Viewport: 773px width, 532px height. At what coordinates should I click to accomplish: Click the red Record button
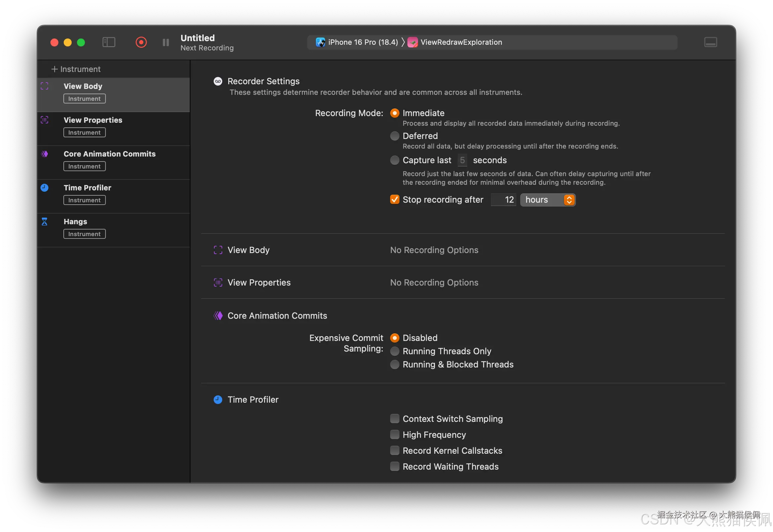(141, 42)
